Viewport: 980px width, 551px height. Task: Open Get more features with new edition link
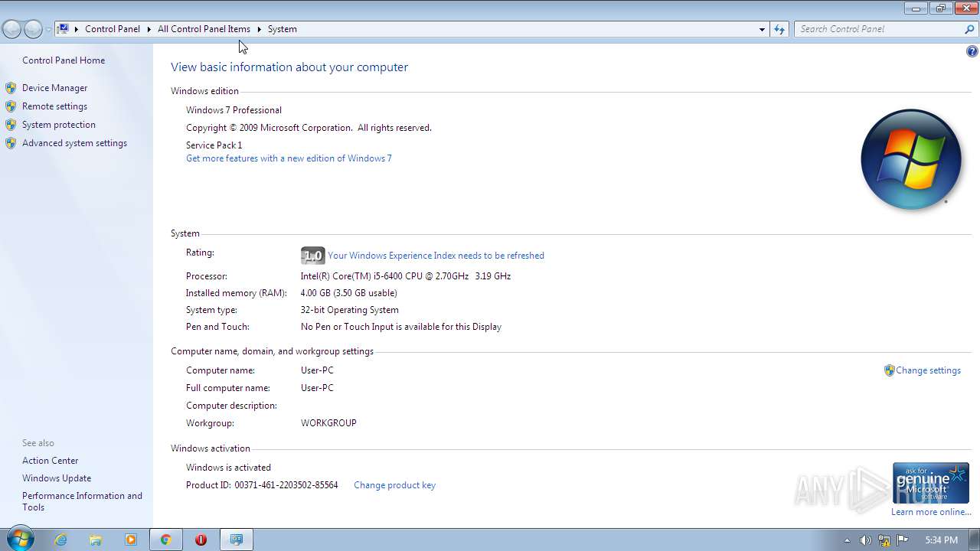pos(289,158)
